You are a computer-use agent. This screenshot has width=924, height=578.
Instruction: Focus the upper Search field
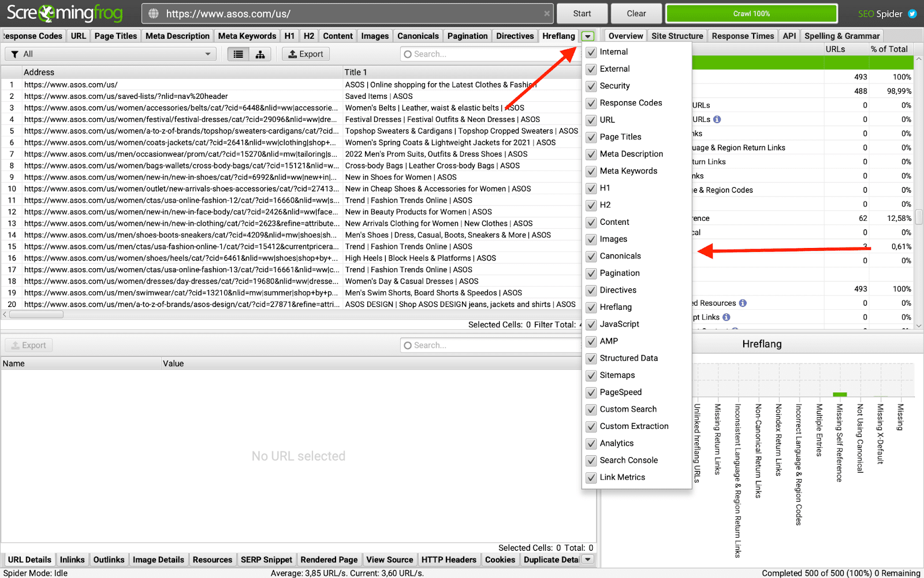(x=490, y=54)
